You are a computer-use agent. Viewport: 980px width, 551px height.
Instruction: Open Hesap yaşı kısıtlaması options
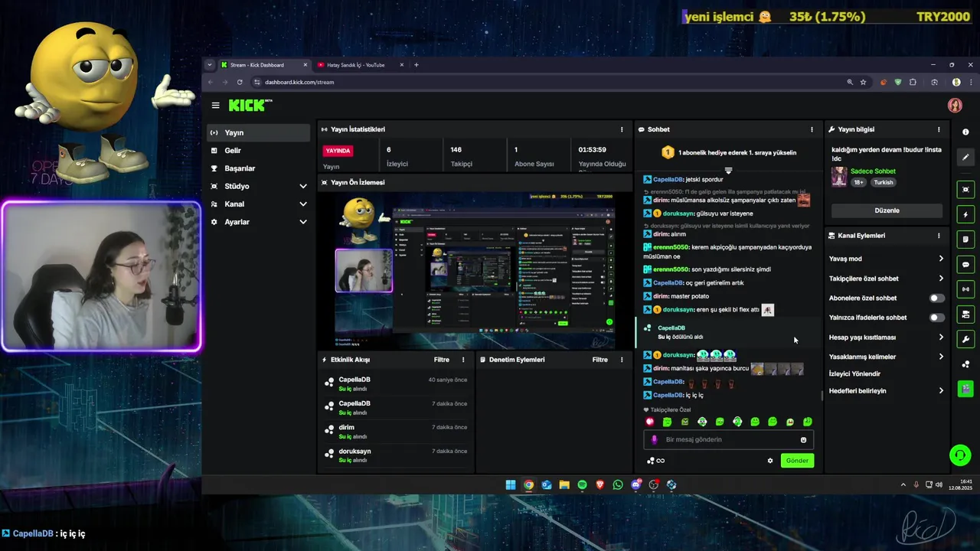pyautogui.click(x=887, y=337)
